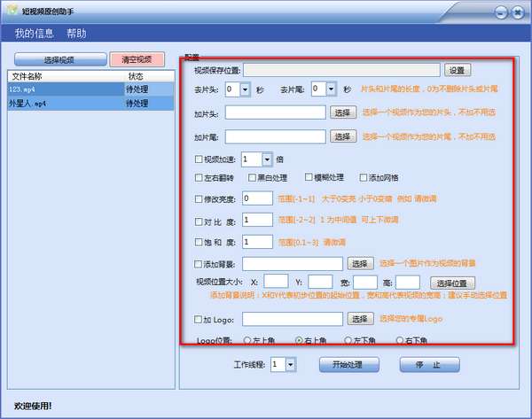Click the 饱和度 value field
532x419 pixels.
(257, 242)
